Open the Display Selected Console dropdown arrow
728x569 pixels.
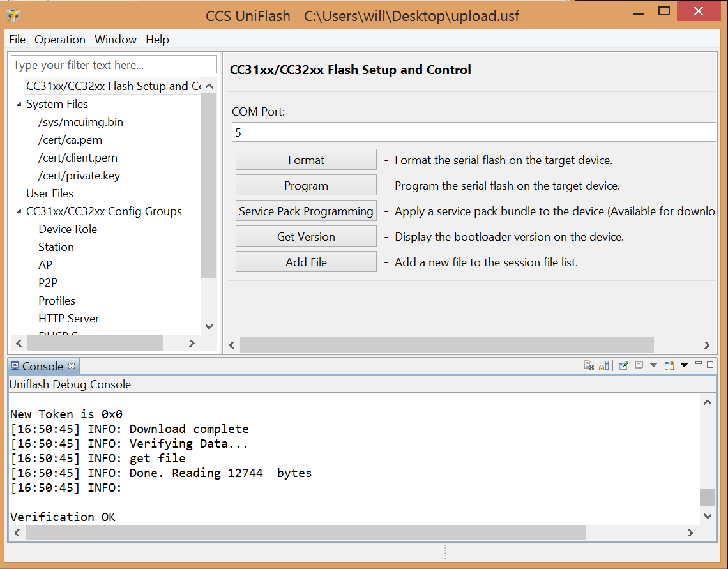point(653,366)
